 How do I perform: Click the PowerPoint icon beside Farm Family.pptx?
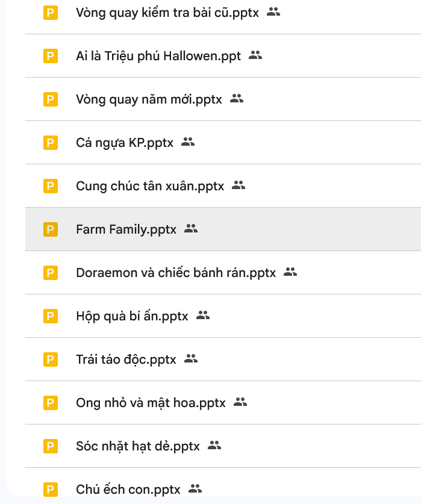(x=51, y=229)
